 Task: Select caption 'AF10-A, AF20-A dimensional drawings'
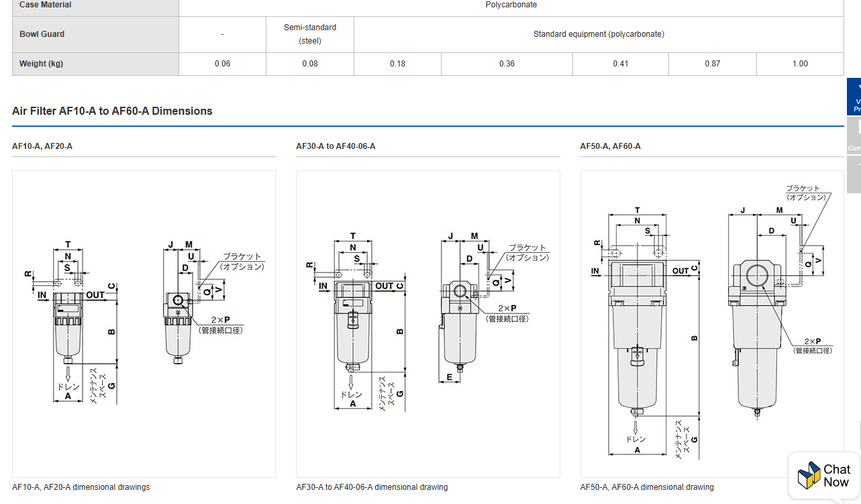click(81, 487)
